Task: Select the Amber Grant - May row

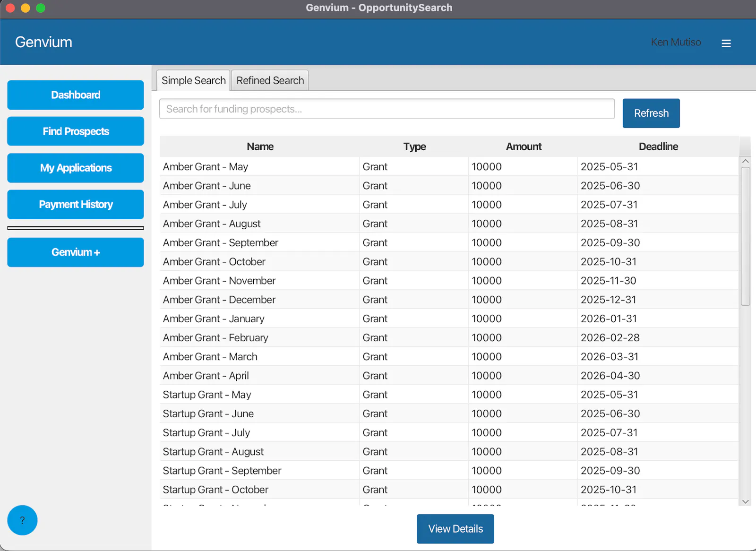Action: pos(449,167)
